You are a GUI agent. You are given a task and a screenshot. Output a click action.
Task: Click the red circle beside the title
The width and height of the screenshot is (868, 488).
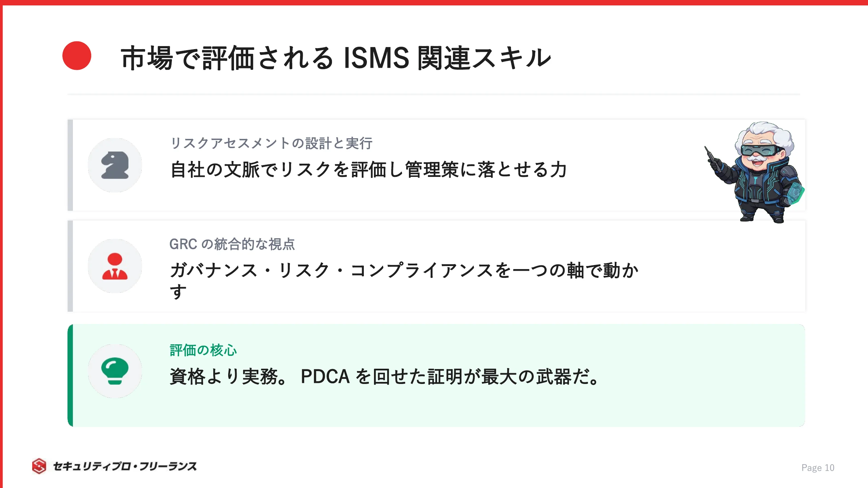tap(77, 56)
